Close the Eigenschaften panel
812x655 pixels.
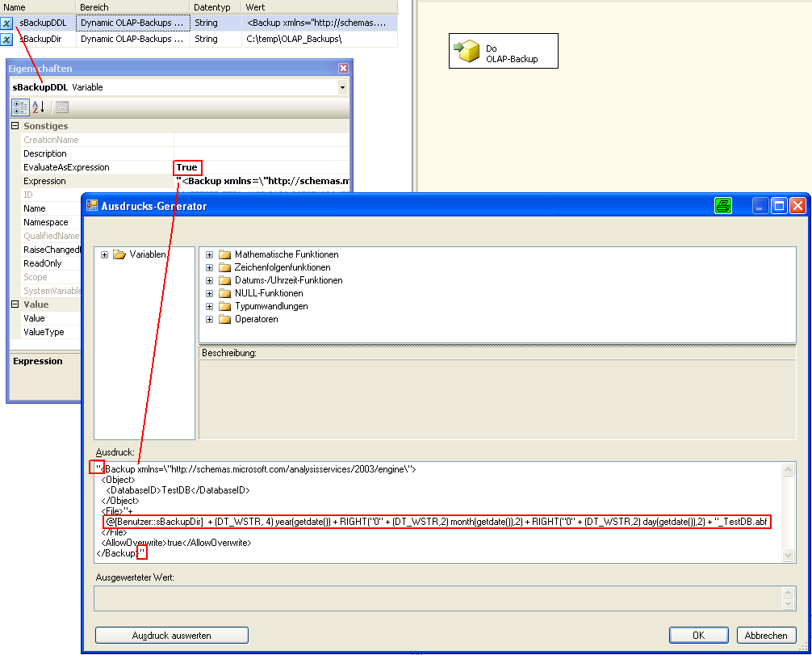(x=343, y=69)
